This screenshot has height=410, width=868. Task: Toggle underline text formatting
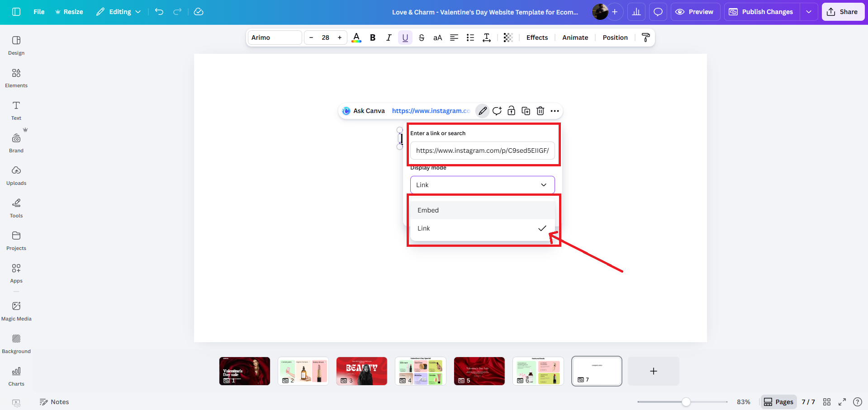tap(405, 38)
